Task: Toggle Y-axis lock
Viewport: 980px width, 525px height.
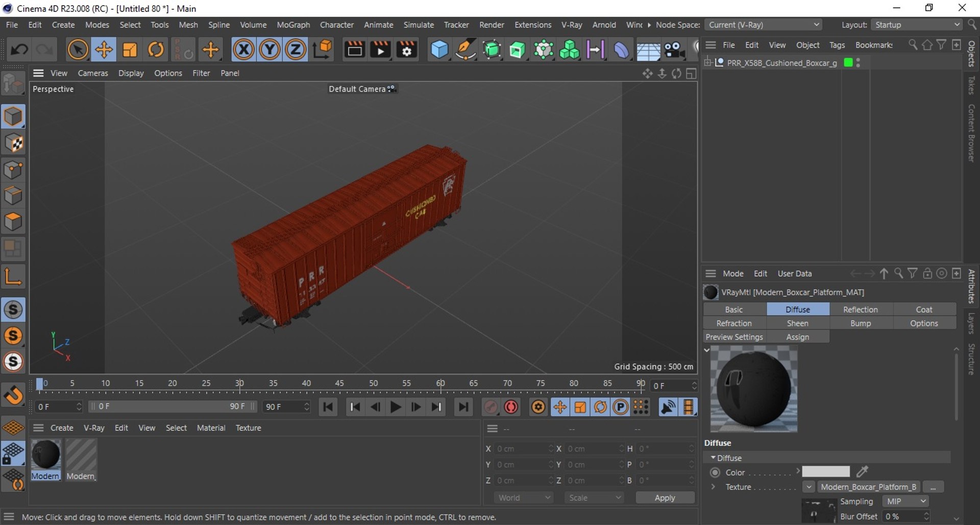Action: coord(269,50)
